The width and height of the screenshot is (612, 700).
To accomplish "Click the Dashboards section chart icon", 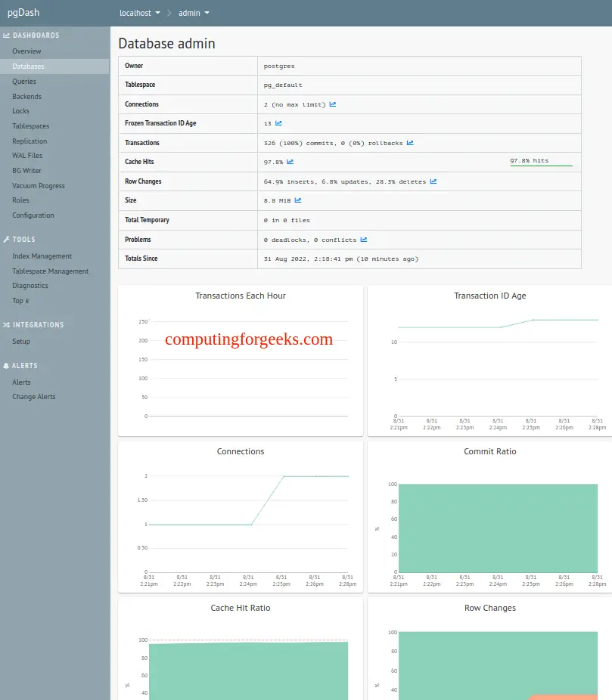I will [x=6, y=36].
